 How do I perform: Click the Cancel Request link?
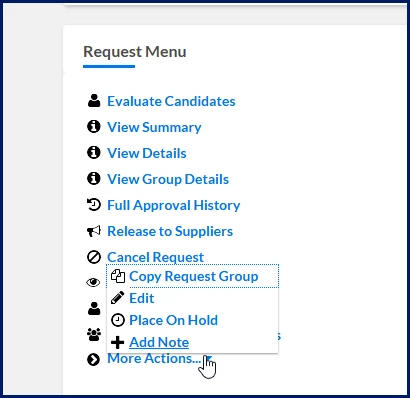[155, 257]
